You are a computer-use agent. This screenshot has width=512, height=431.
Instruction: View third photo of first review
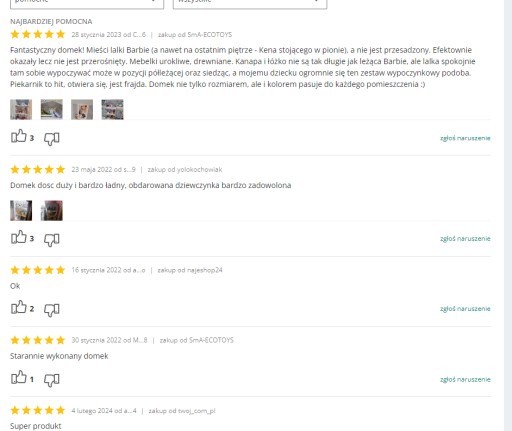[82, 109]
